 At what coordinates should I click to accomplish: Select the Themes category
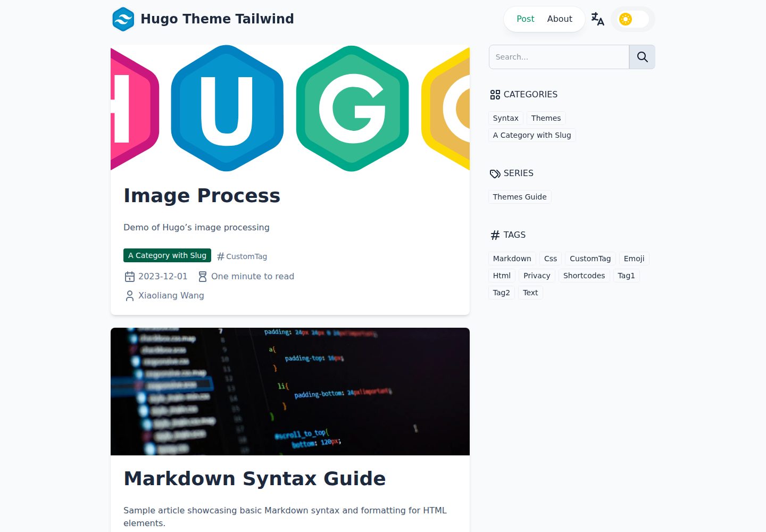(x=546, y=118)
